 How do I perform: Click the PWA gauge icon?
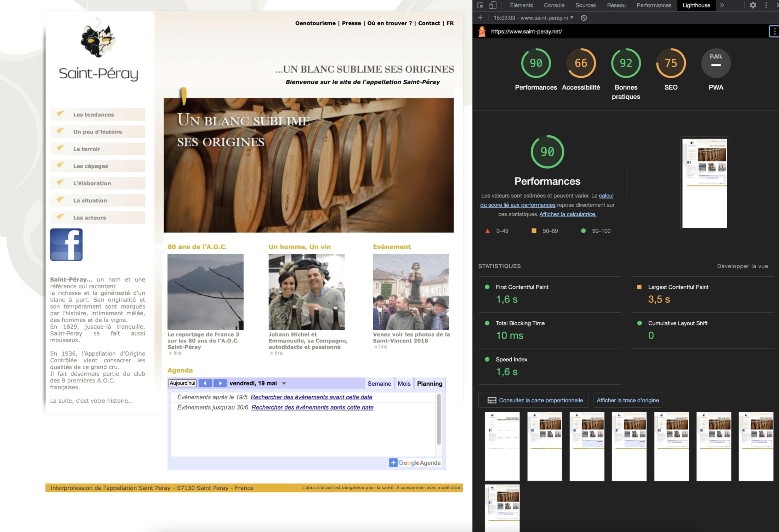point(716,63)
